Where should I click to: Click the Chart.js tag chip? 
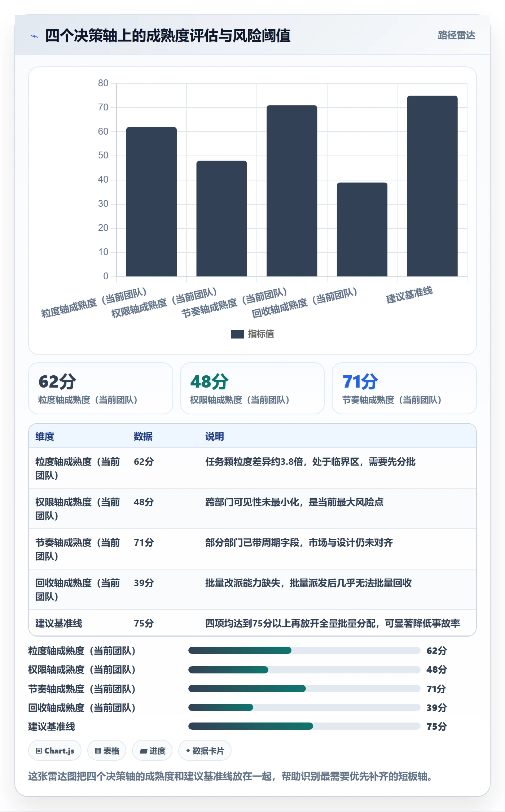click(x=55, y=751)
